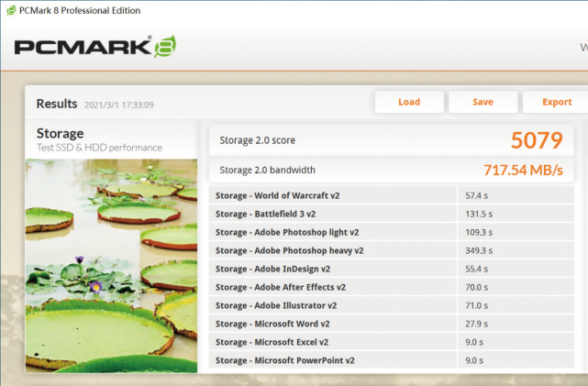Click the 109.3 s result value
This screenshot has height=386, width=588.
tap(479, 232)
